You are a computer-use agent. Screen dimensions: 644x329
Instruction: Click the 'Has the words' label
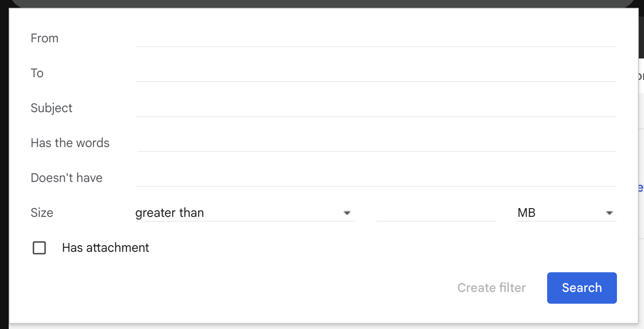[70, 143]
